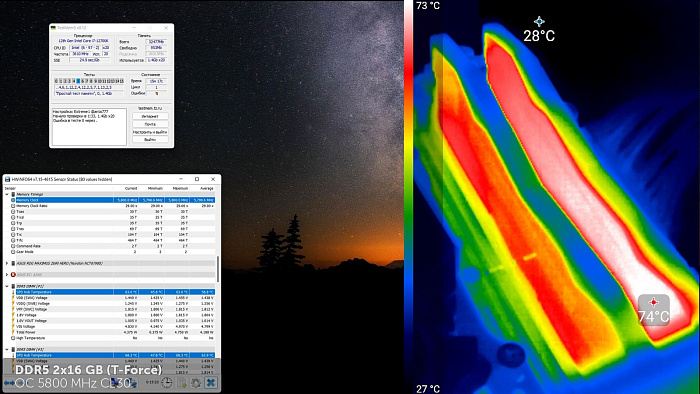The image size is (700, 394).
Task: Open HWiNFO settings gear icon
Action: 196,382
